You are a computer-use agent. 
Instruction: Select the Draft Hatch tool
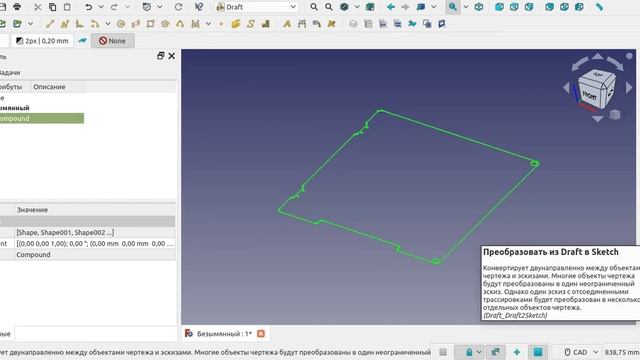pyautogui.click(x=266, y=24)
